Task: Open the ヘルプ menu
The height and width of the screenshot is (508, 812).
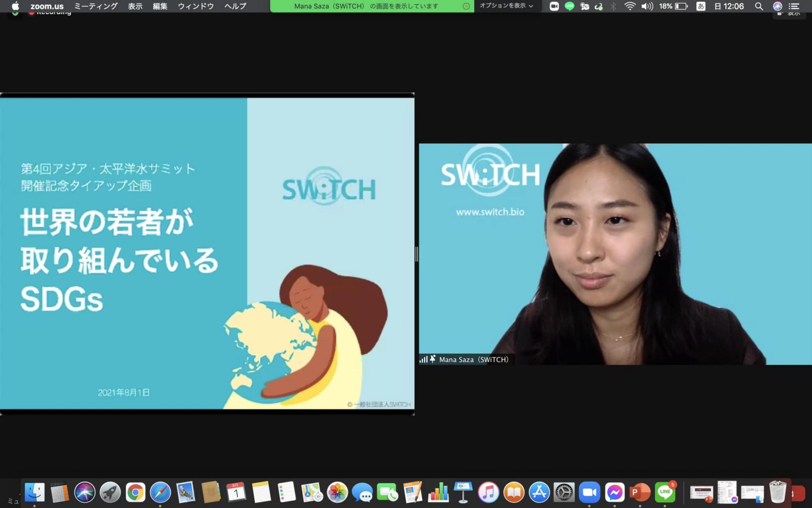Action: (x=235, y=6)
